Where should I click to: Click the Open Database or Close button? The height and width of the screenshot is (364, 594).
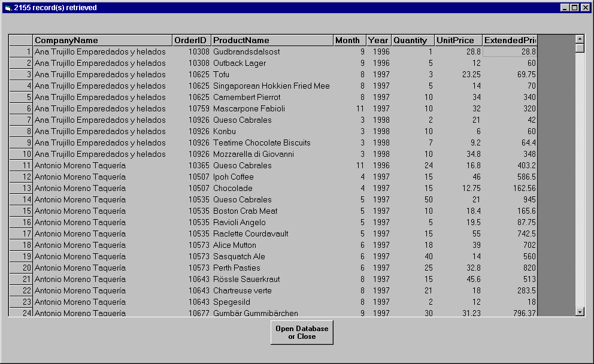coord(302,332)
